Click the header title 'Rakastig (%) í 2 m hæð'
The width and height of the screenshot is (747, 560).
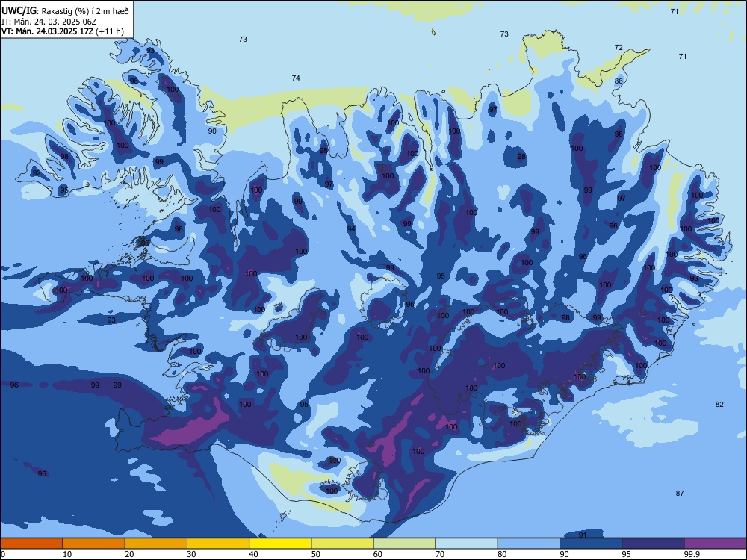(x=85, y=11)
